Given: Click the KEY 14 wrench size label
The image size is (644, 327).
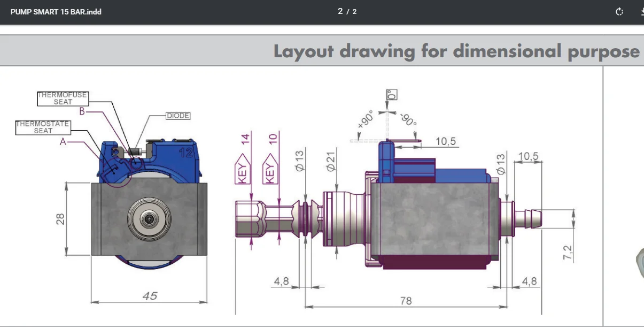Looking at the screenshot, I should click(x=244, y=159).
